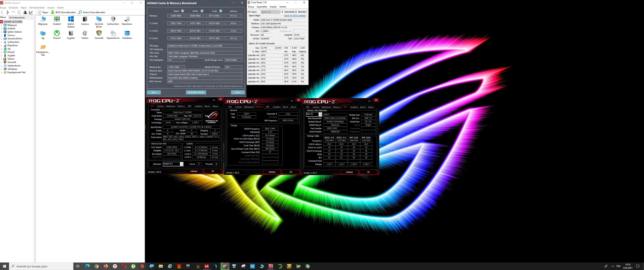Open Ağ network icon in main pane
The image size is (644, 270).
43,35
